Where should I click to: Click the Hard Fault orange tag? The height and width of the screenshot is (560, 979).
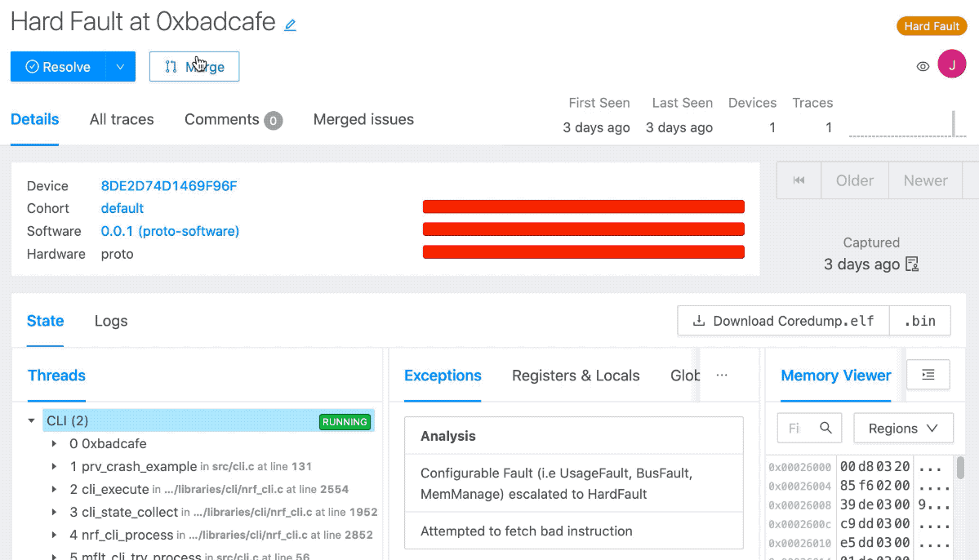click(x=931, y=26)
